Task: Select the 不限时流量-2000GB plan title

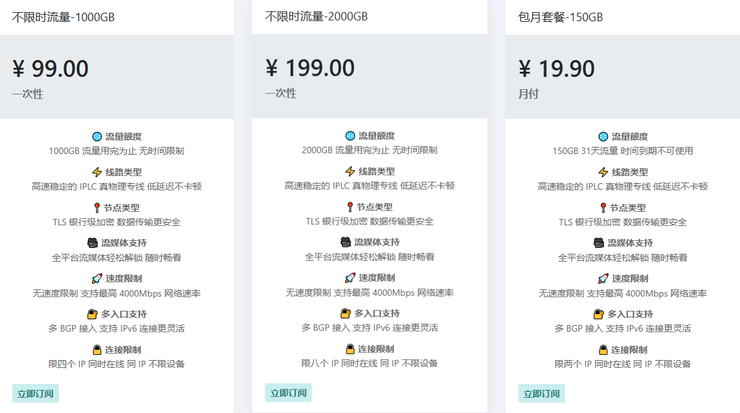Action: tap(316, 17)
